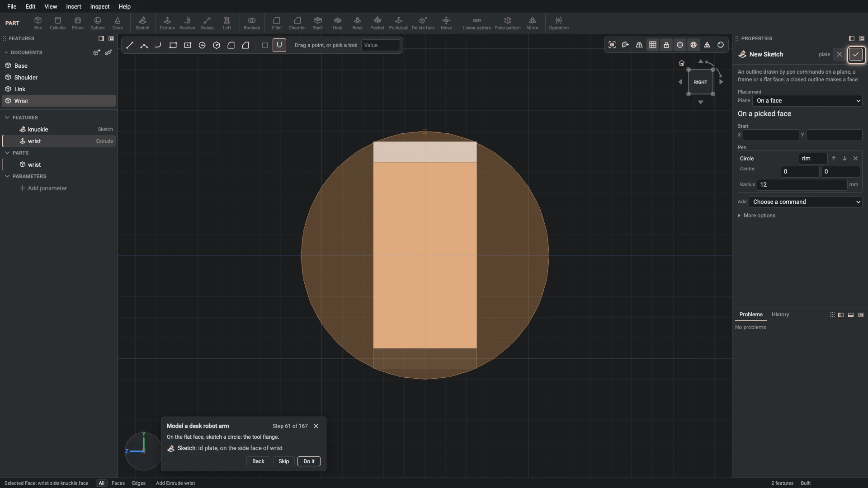Viewport: 868px width, 488px height.
Task: Toggle the U snap mode button
Action: coord(279,45)
